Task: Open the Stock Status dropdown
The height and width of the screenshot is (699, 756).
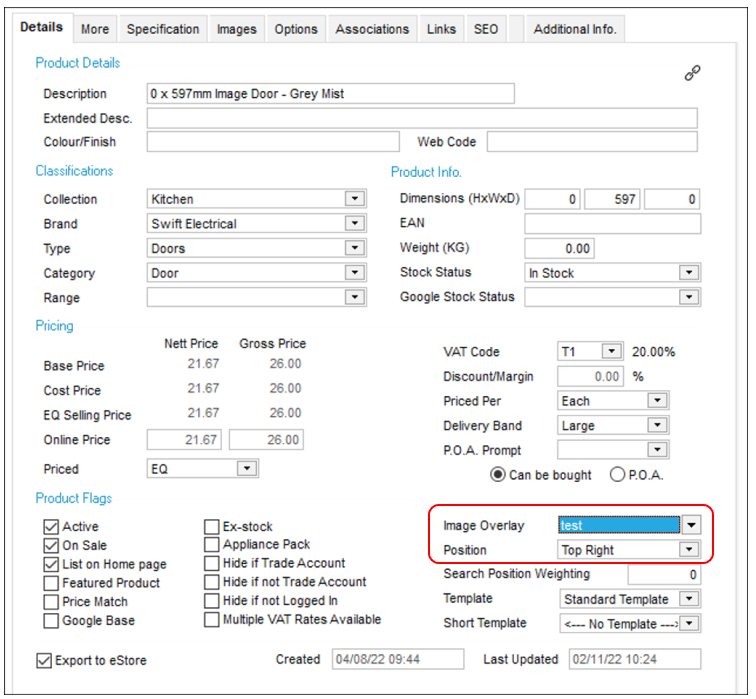Action: click(689, 272)
